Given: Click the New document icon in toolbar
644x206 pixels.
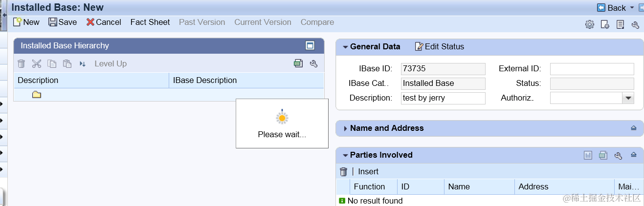Looking at the screenshot, I should click(x=18, y=22).
